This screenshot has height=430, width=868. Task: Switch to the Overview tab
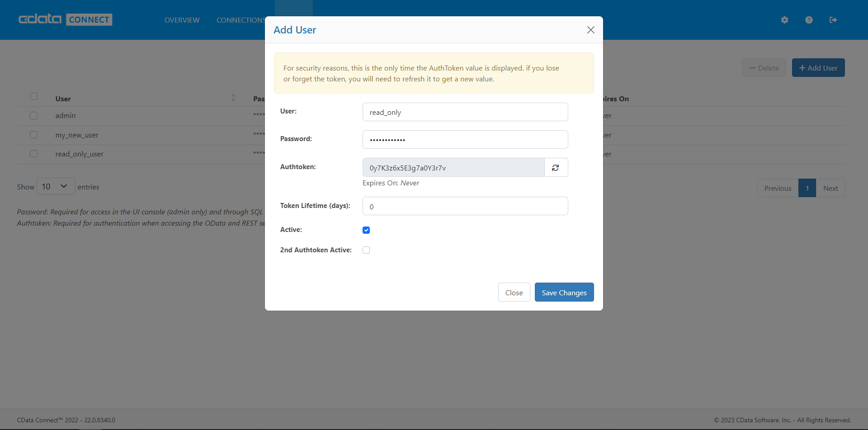pos(182,20)
